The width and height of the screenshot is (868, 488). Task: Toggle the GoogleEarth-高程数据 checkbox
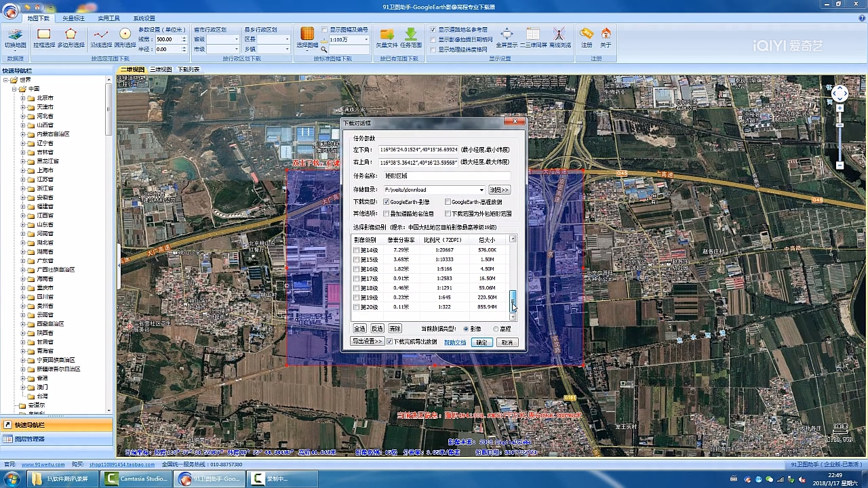[x=448, y=202]
